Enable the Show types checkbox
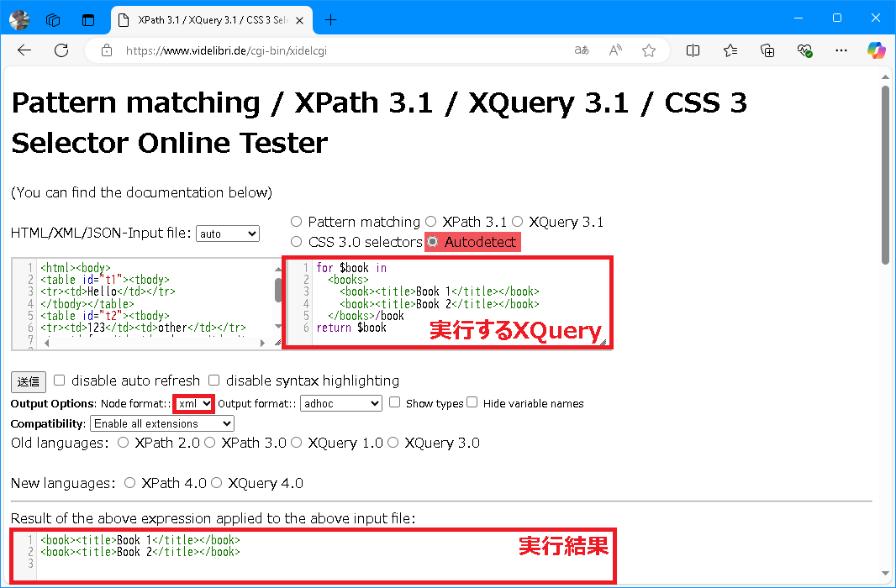Image resolution: width=896 pixels, height=588 pixels. coord(394,403)
